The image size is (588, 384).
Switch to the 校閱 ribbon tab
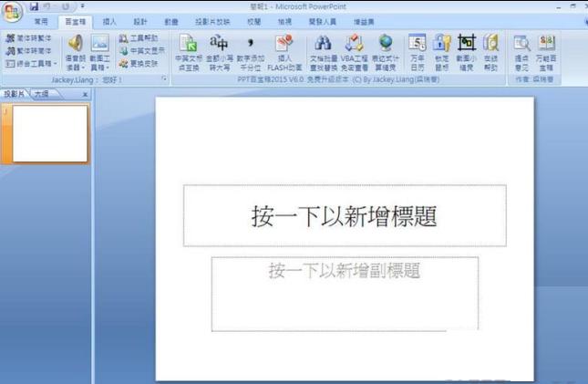tap(253, 22)
